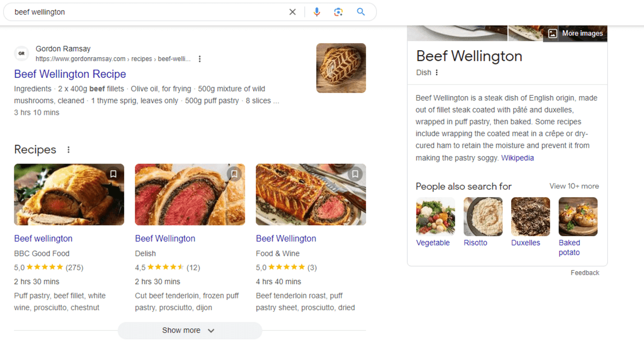
Task: Bookmark the Food & Wine recipe
Action: click(355, 174)
